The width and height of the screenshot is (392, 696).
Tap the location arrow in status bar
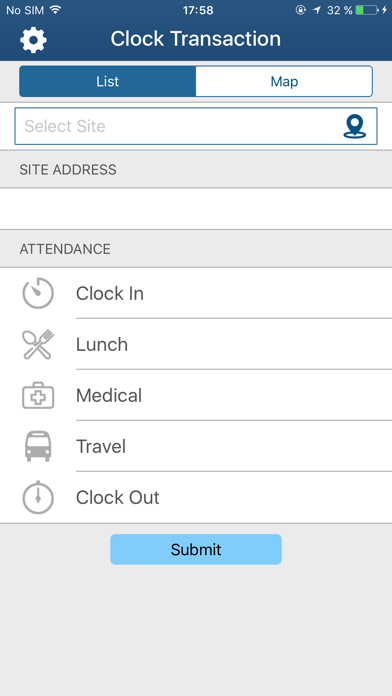317,10
